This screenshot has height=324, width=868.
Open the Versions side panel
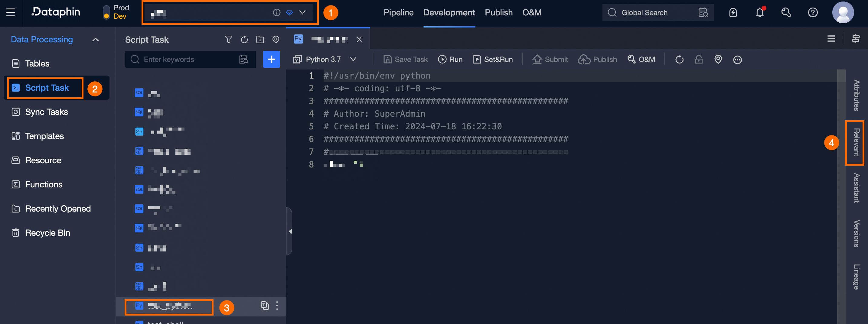pos(856,233)
